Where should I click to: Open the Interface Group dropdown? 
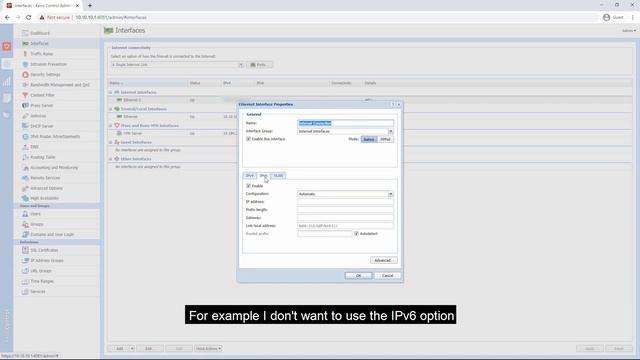pyautogui.click(x=390, y=131)
